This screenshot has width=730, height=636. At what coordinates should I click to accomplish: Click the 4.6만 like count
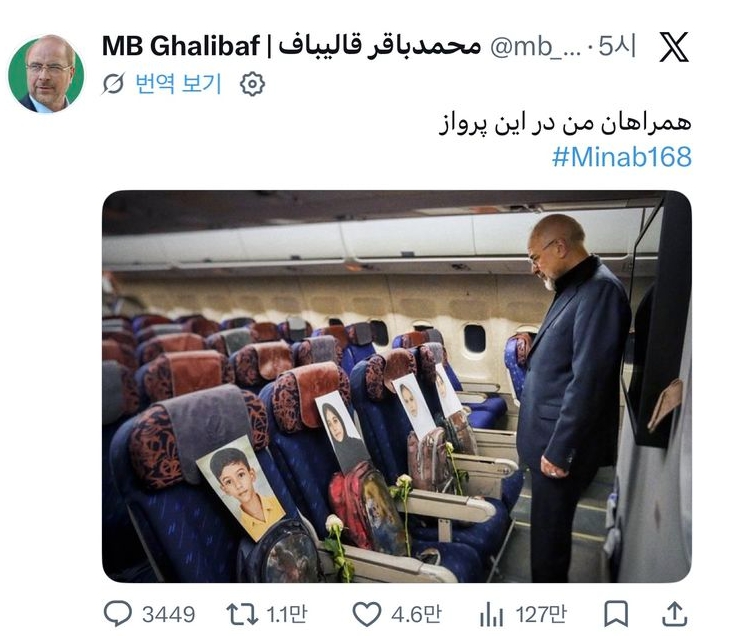tap(416, 615)
